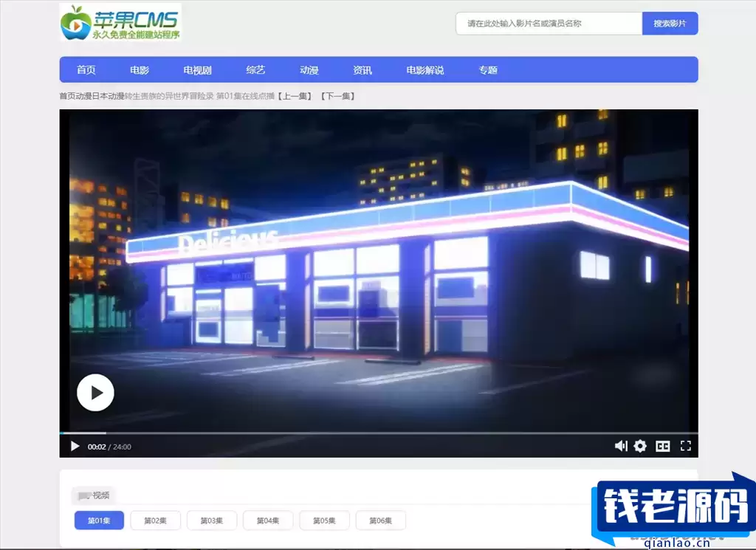This screenshot has height=550, width=756.
Task: Open the 综艺 nav item
Action: [255, 70]
